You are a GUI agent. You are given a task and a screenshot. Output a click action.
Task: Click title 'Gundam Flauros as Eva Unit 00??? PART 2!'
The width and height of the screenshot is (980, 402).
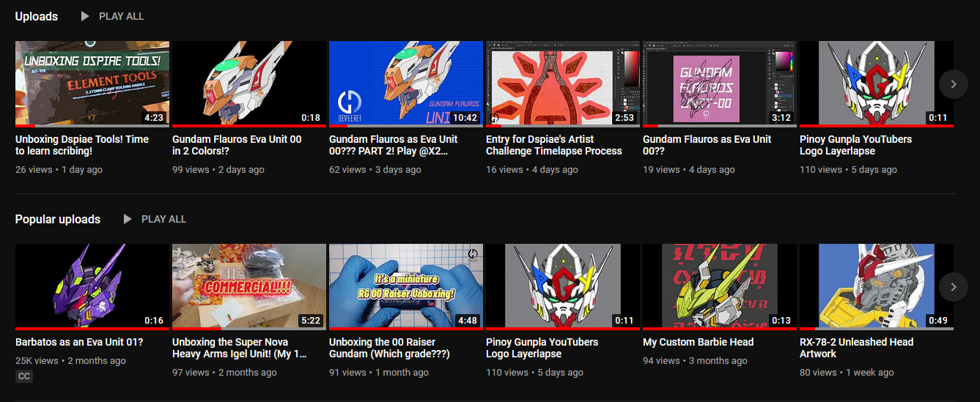click(x=394, y=145)
